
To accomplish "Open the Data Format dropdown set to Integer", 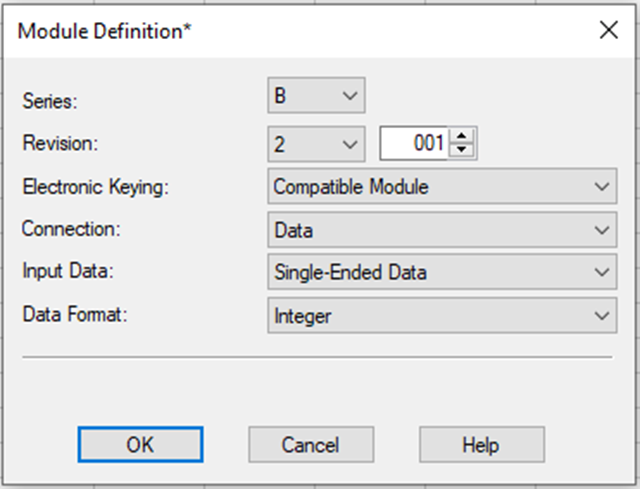I will click(442, 315).
